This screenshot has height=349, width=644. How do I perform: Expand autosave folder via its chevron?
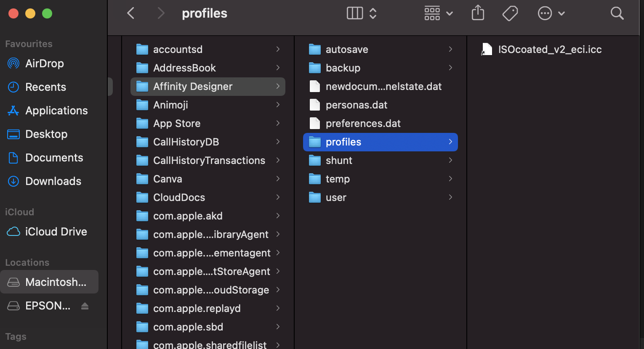click(x=450, y=49)
